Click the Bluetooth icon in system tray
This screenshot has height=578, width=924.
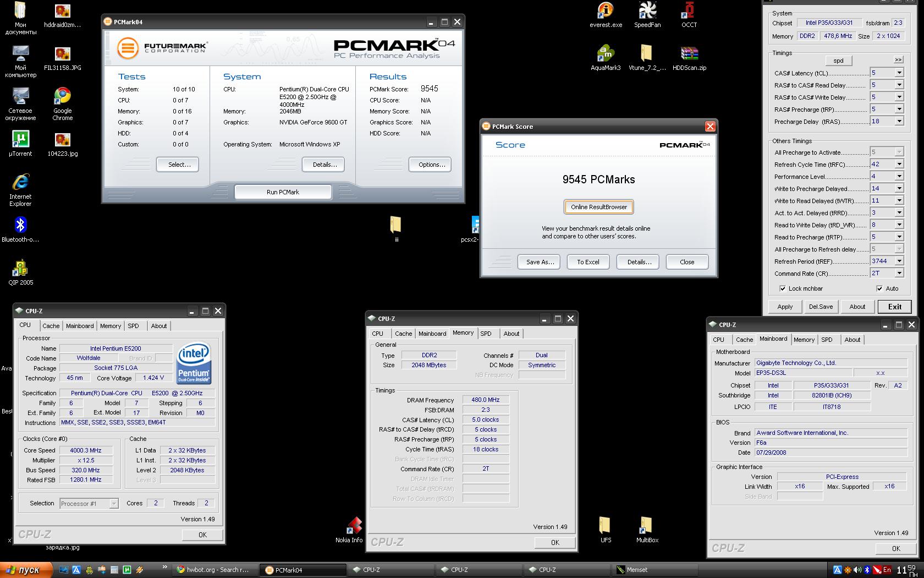tap(867, 570)
